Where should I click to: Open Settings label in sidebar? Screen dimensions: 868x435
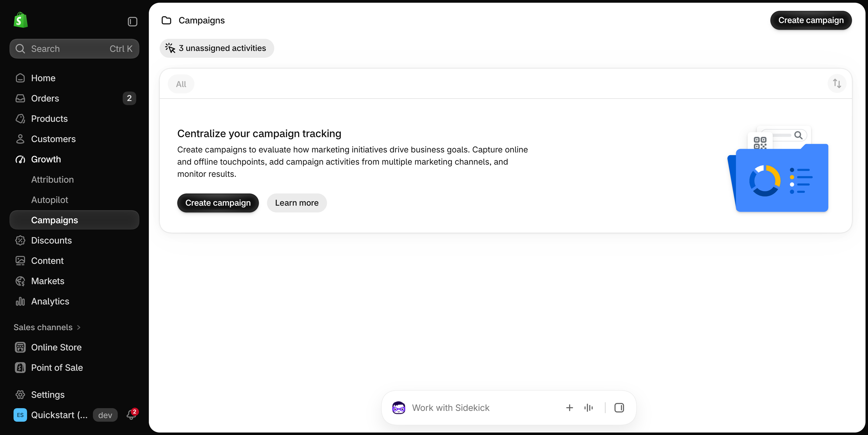point(47,395)
